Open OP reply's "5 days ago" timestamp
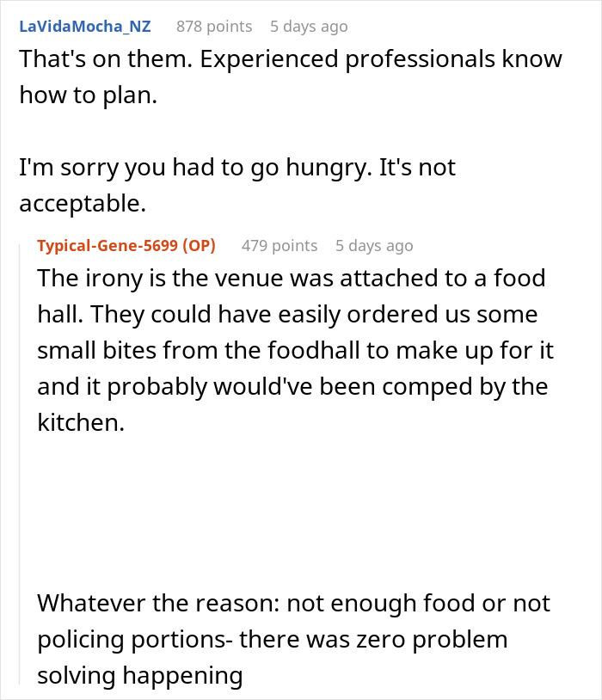 point(374,246)
